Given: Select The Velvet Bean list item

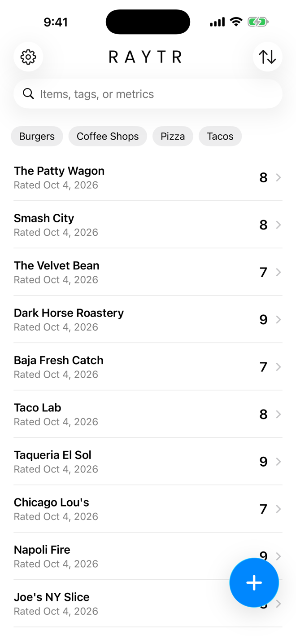Looking at the screenshot, I should 148,272.
